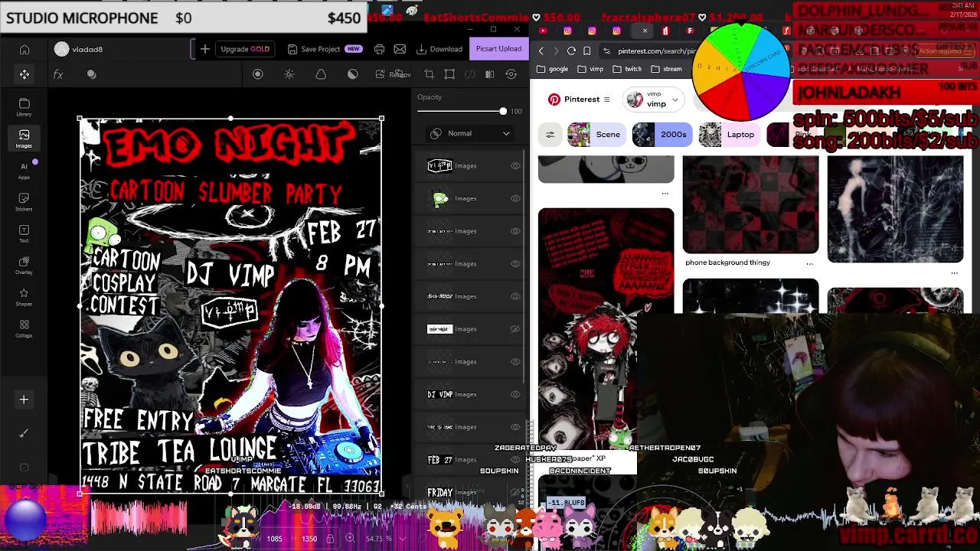Viewport: 980px width, 551px height.
Task: Open the google bookmarks folder
Action: (552, 69)
